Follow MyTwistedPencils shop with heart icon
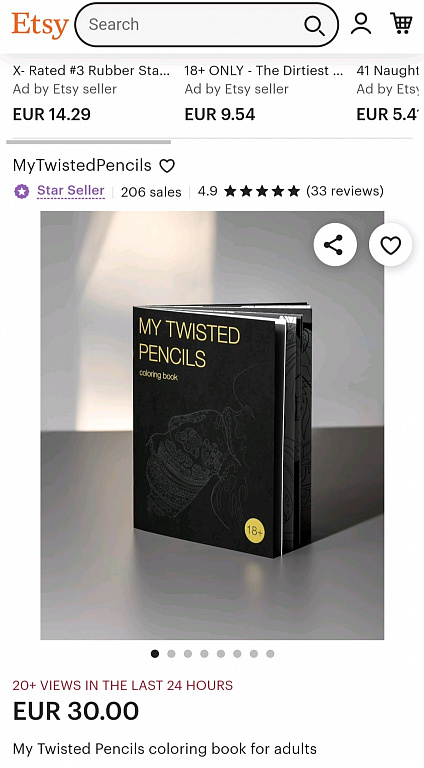The height and width of the screenshot is (768, 424). coord(167,166)
